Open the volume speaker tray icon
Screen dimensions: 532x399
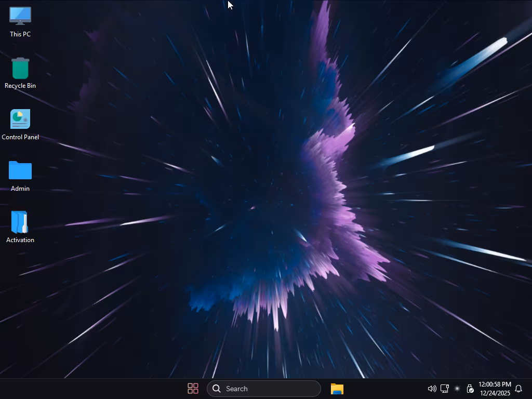pyautogui.click(x=432, y=389)
